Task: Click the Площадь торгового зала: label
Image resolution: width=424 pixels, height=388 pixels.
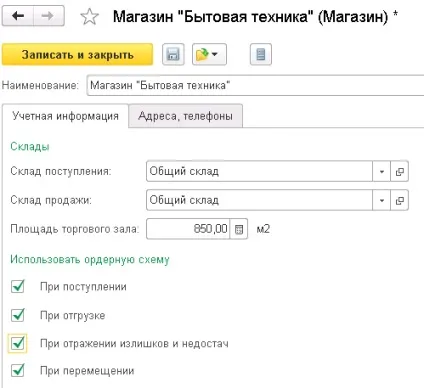Action: (x=74, y=229)
